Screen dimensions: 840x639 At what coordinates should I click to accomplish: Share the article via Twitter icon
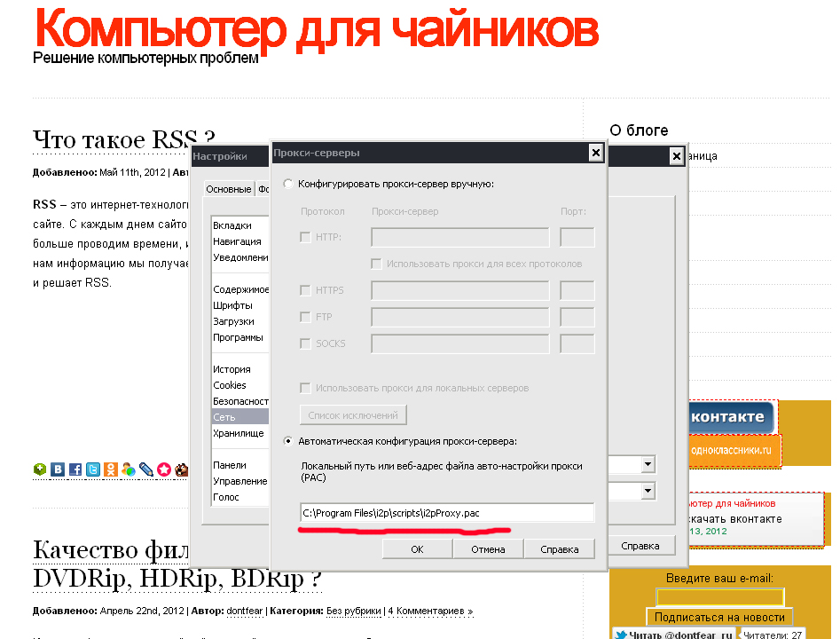pos(92,469)
